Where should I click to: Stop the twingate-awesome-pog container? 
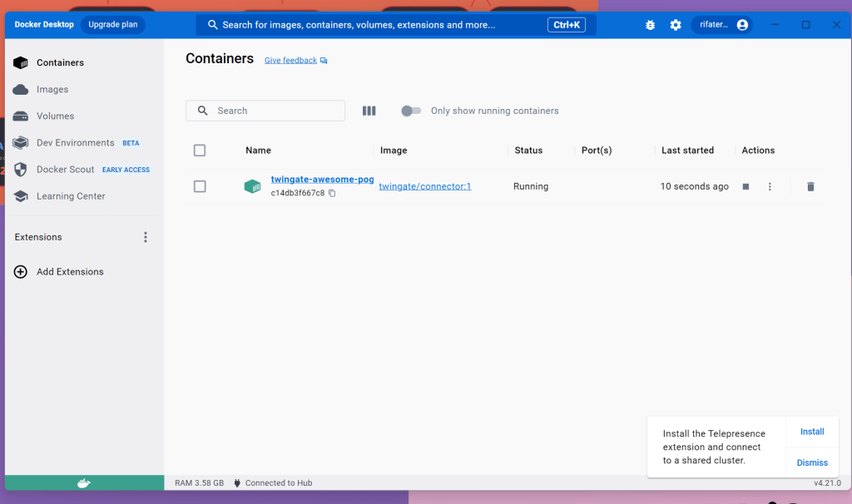tap(745, 186)
